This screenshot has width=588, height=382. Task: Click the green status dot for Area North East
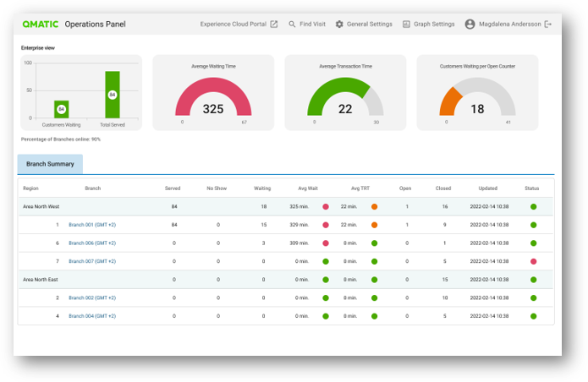tap(534, 280)
